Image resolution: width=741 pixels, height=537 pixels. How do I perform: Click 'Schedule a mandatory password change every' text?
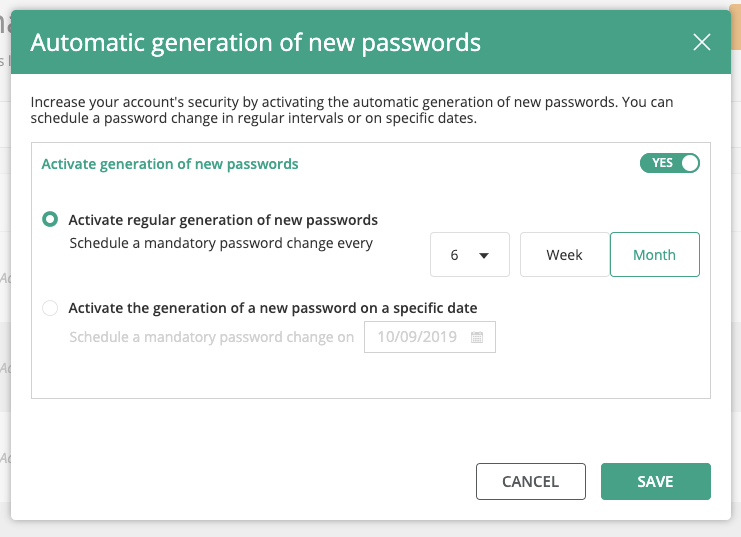[221, 243]
